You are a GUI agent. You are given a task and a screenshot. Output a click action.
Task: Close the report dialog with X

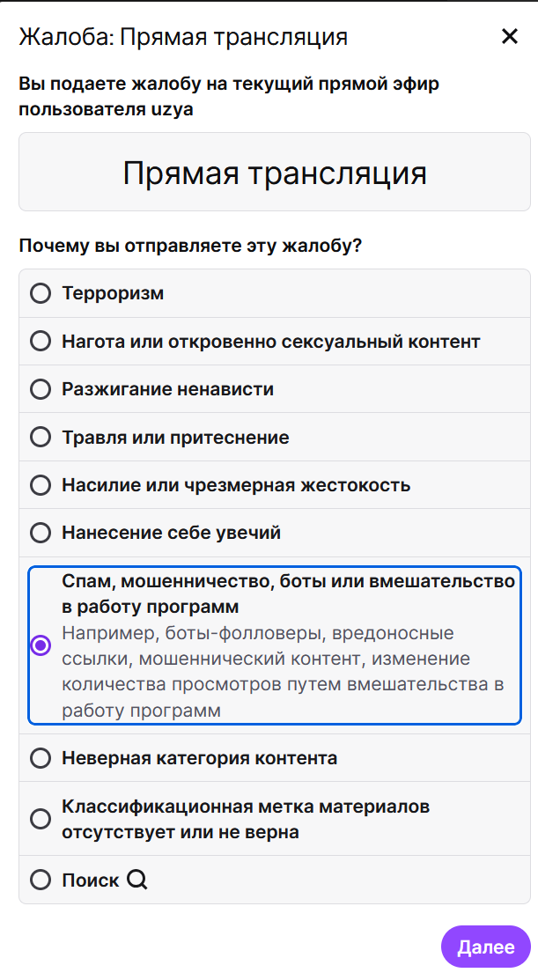click(x=509, y=36)
